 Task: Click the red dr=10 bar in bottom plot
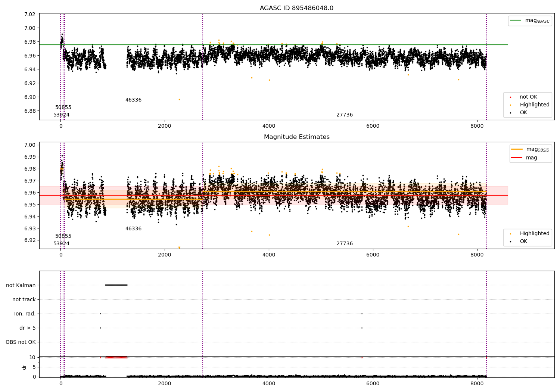click(x=116, y=357)
